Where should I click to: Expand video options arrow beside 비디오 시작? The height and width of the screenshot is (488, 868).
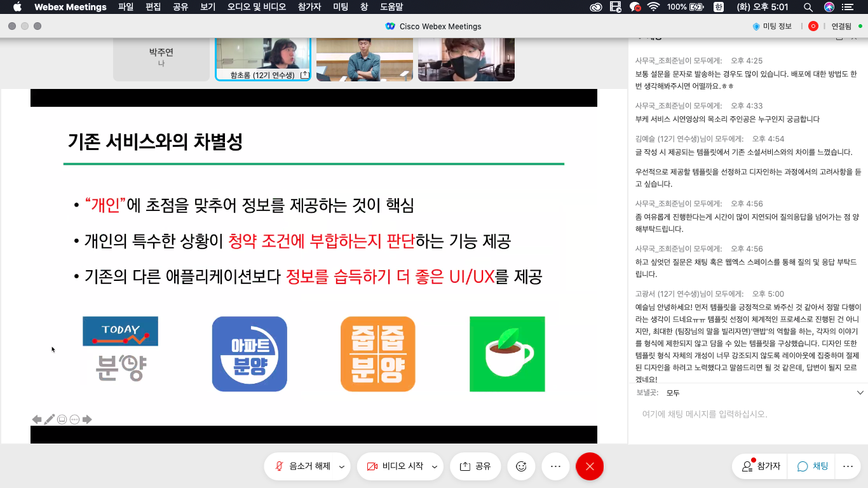click(435, 467)
